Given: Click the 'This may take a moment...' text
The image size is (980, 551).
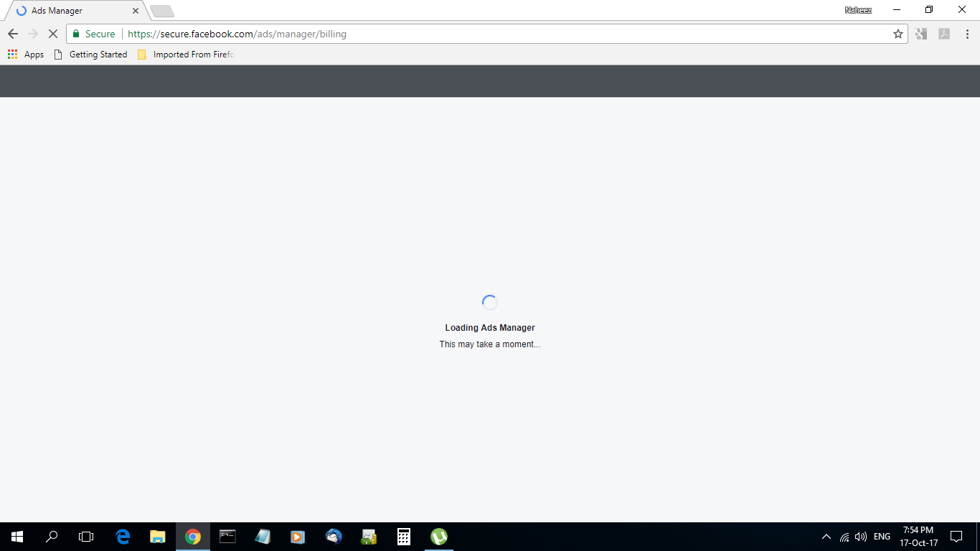Looking at the screenshot, I should click(x=490, y=344).
